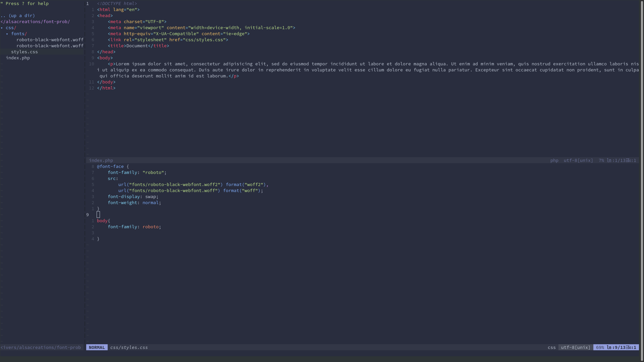Click the title tag Document text

(137, 46)
